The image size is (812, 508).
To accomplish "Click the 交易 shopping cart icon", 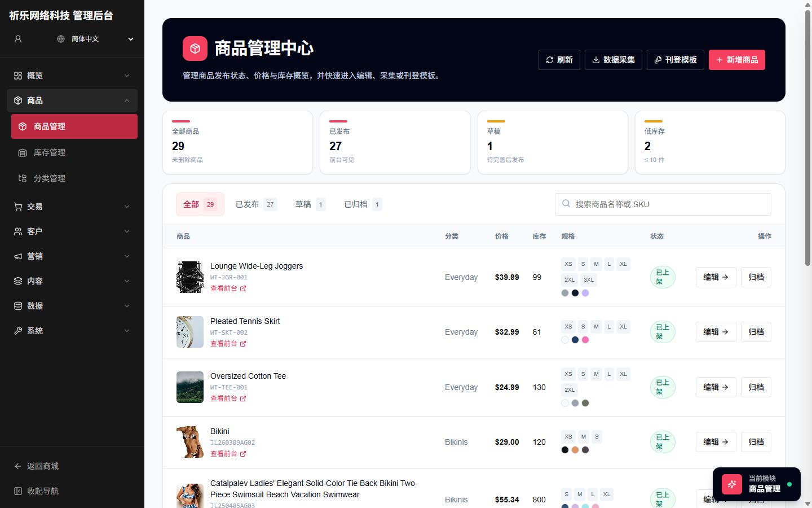I will coord(18,207).
